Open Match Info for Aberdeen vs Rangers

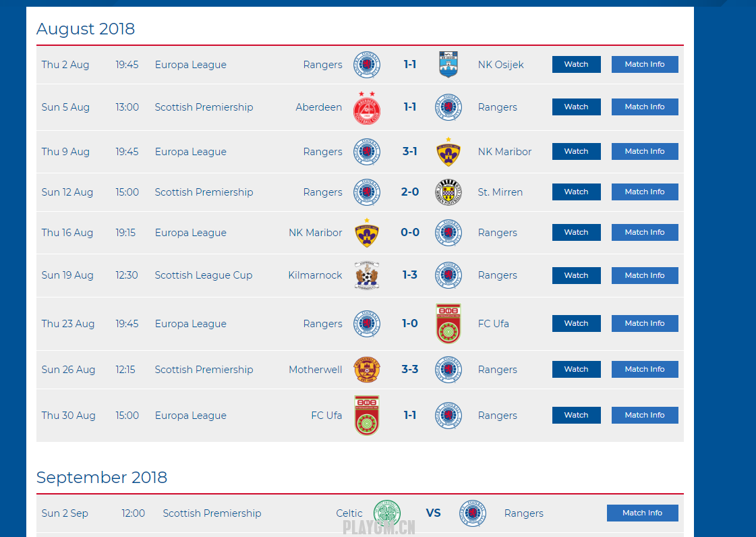coord(645,107)
